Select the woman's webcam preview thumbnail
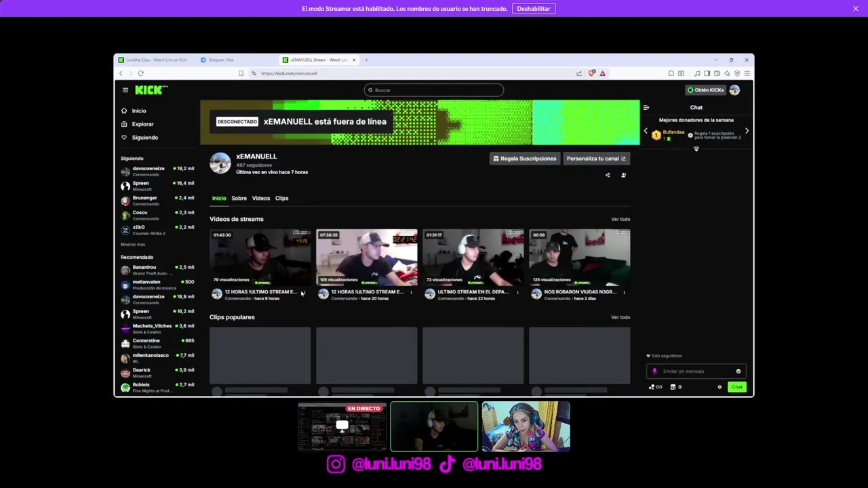The height and width of the screenshot is (488, 868). [x=526, y=426]
